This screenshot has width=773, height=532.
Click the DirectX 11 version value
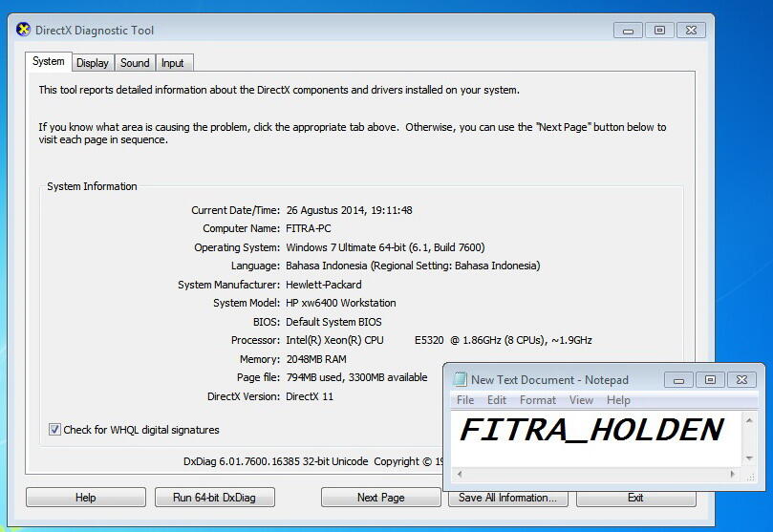310,396
